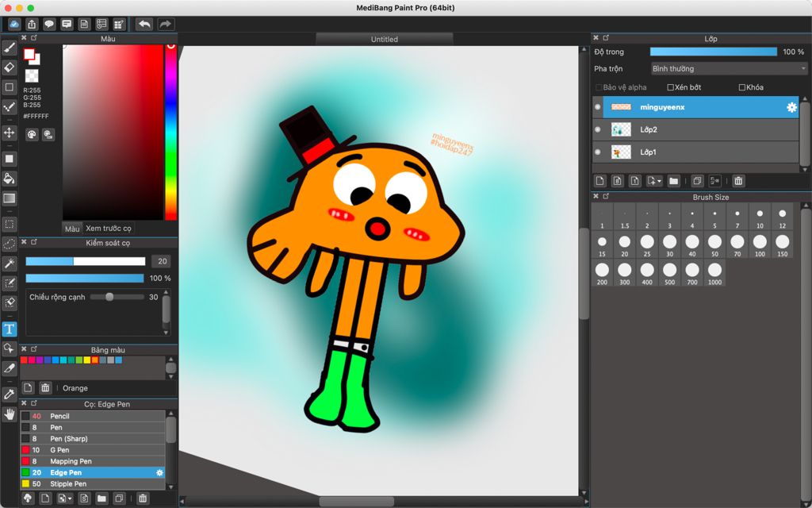This screenshot has height=508, width=812.
Task: Select the Bucket fill tool
Action: pos(10,179)
